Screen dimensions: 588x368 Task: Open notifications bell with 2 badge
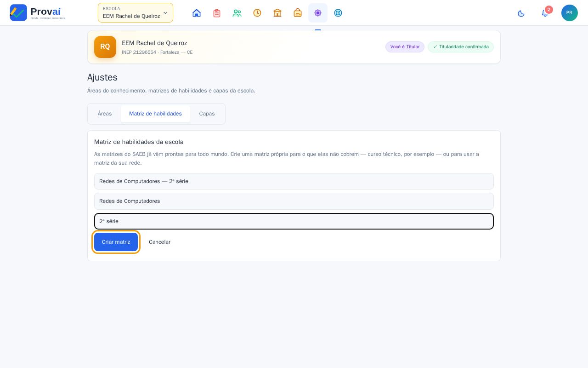(545, 13)
